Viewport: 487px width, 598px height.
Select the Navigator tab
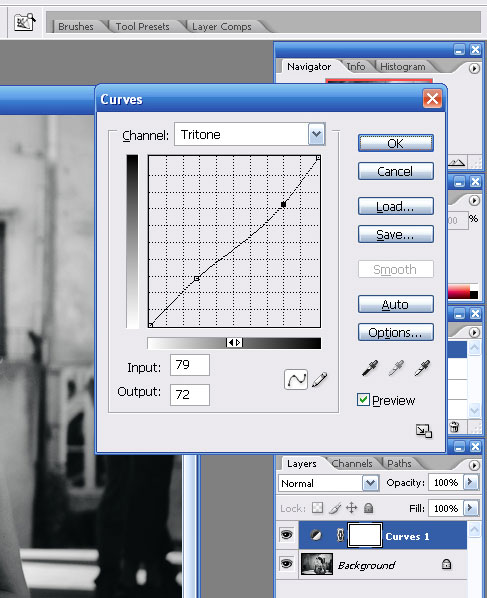pyautogui.click(x=309, y=67)
